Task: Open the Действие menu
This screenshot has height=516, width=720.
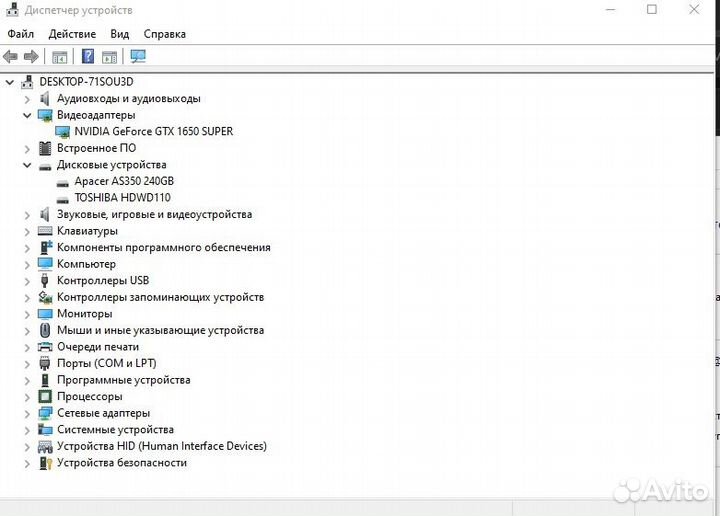Action: coord(72,34)
